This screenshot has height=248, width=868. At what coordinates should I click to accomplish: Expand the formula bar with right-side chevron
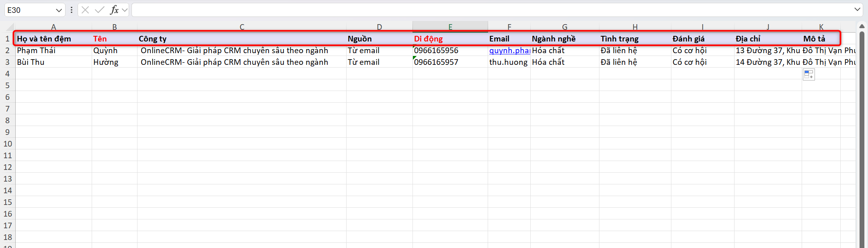857,10
